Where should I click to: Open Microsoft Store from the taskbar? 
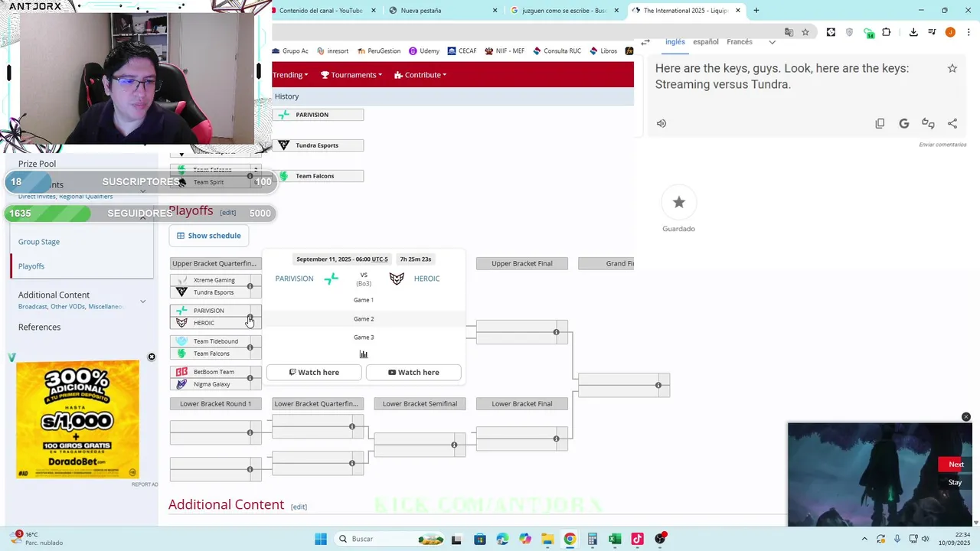tap(479, 539)
